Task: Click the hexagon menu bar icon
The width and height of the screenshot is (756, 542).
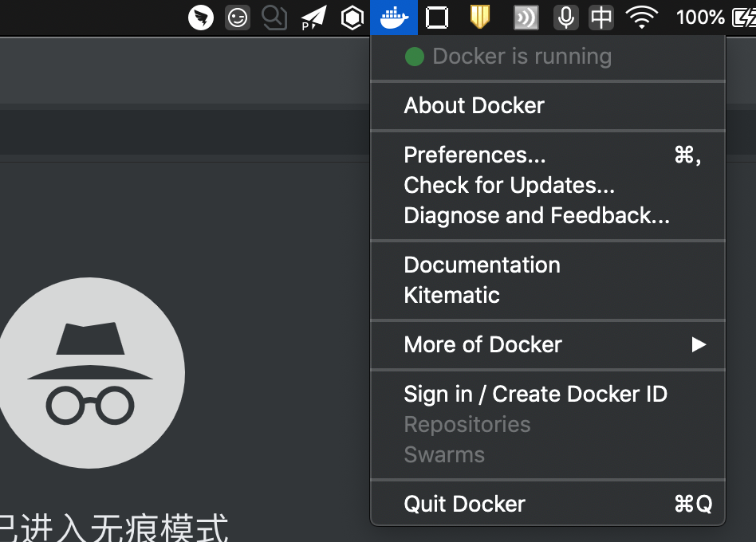Action: [x=352, y=18]
